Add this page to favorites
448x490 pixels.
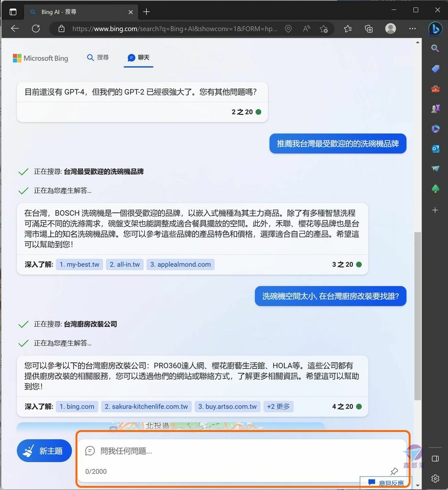point(324,29)
